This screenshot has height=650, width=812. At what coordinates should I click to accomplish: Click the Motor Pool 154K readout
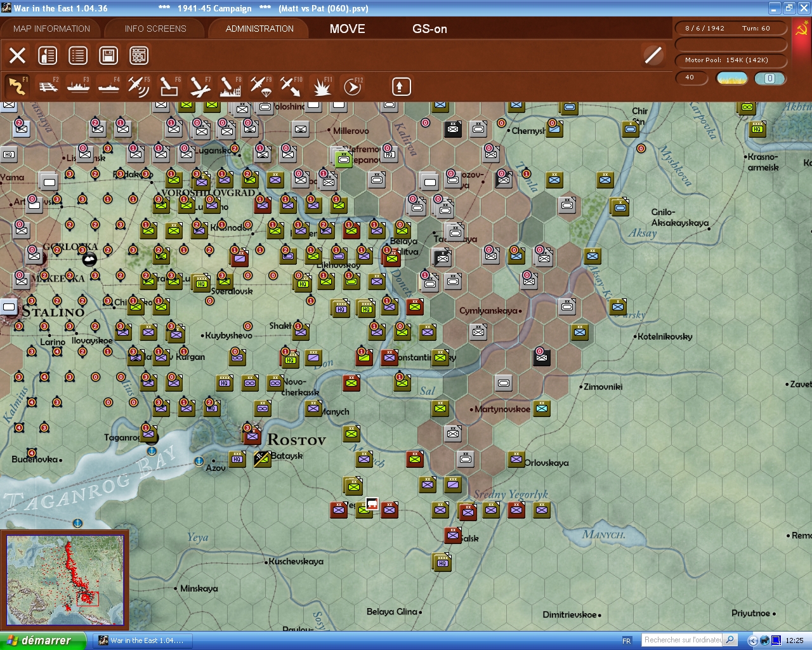point(731,60)
